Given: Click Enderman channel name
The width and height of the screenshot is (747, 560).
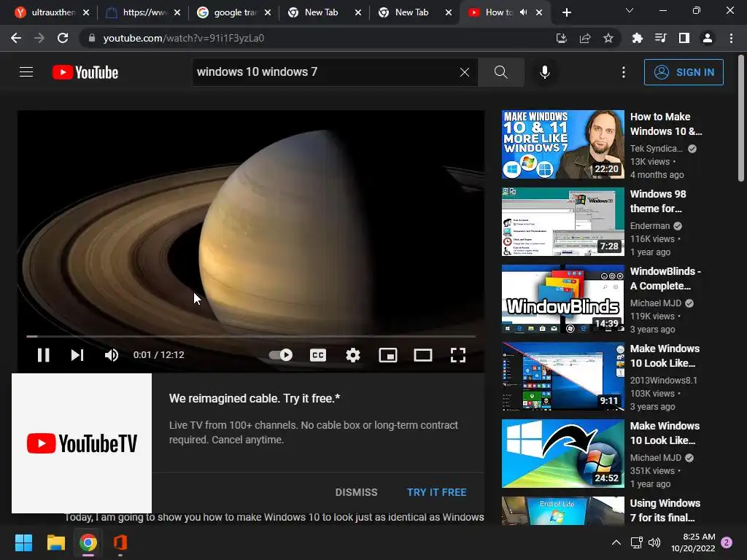Looking at the screenshot, I should point(650,226).
